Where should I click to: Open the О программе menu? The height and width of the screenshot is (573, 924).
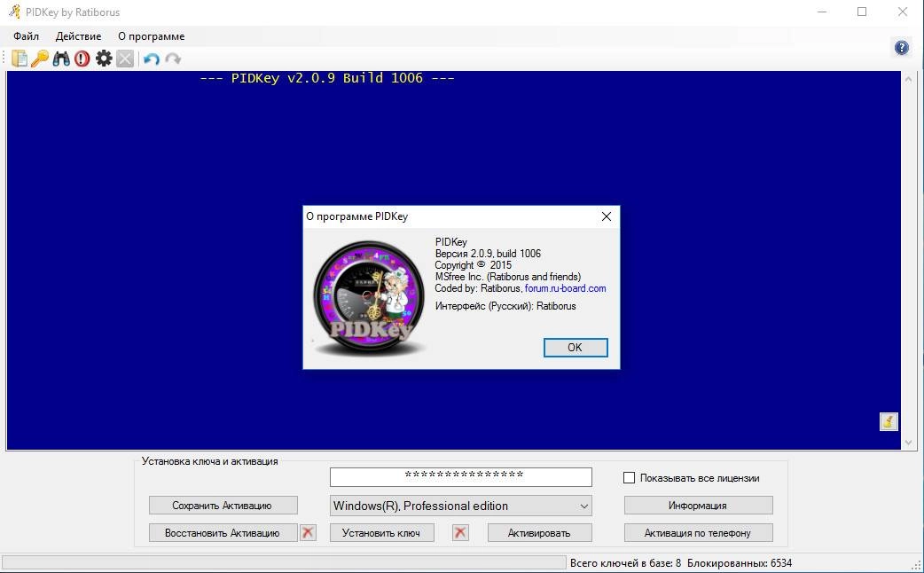(152, 36)
